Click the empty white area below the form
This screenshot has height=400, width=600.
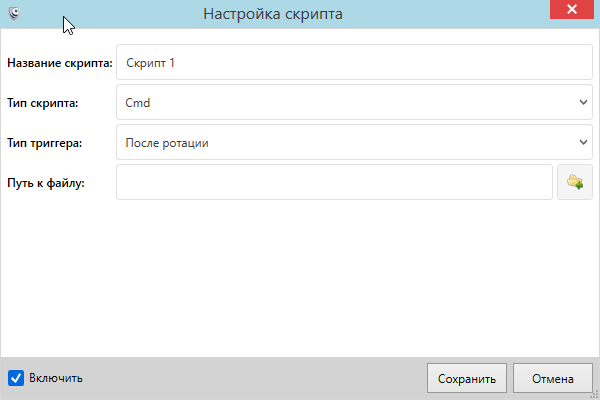300,280
